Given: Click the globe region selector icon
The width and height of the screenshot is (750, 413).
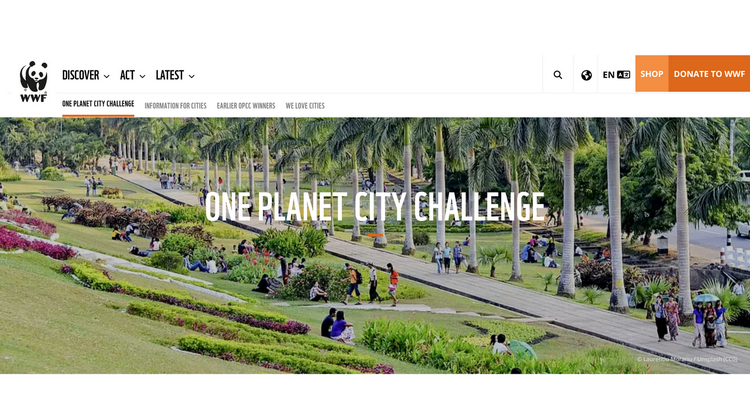Looking at the screenshot, I should point(586,75).
